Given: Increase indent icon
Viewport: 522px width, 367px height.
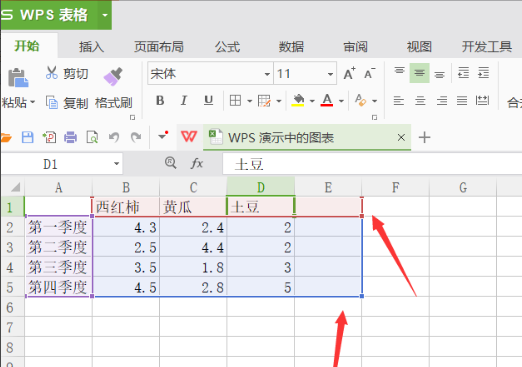Looking at the screenshot, I should click(x=483, y=72).
